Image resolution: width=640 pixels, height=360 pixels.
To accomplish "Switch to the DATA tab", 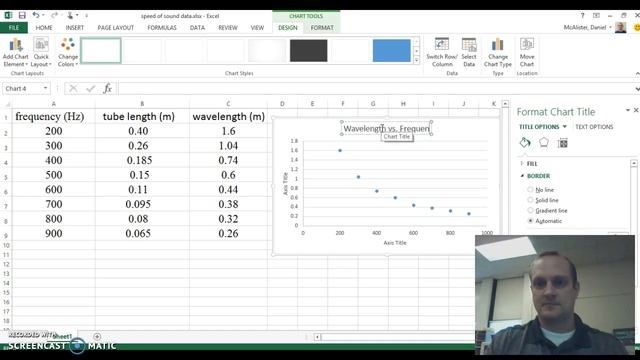I will (x=197, y=28).
